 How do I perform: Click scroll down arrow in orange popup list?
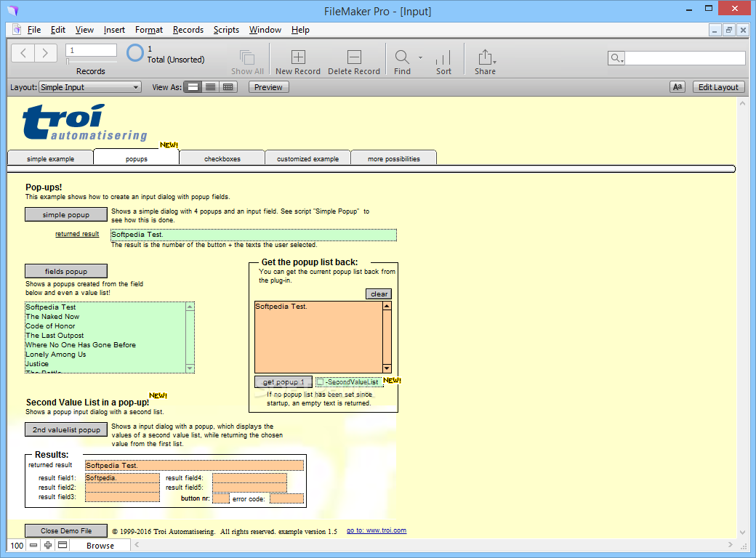click(387, 368)
